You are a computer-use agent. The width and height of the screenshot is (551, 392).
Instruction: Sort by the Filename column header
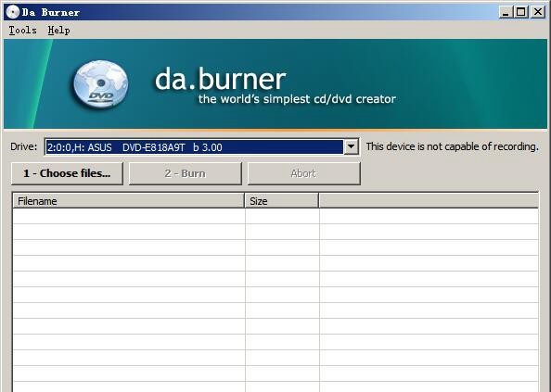point(129,201)
